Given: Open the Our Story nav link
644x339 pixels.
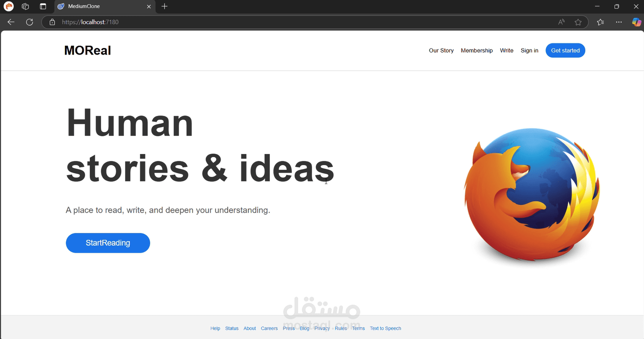Looking at the screenshot, I should (441, 50).
